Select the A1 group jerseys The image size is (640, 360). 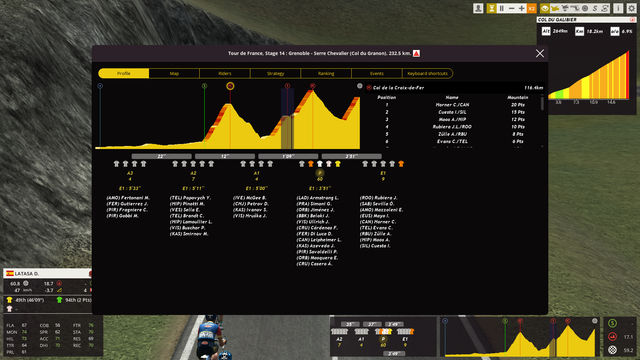tap(256, 164)
